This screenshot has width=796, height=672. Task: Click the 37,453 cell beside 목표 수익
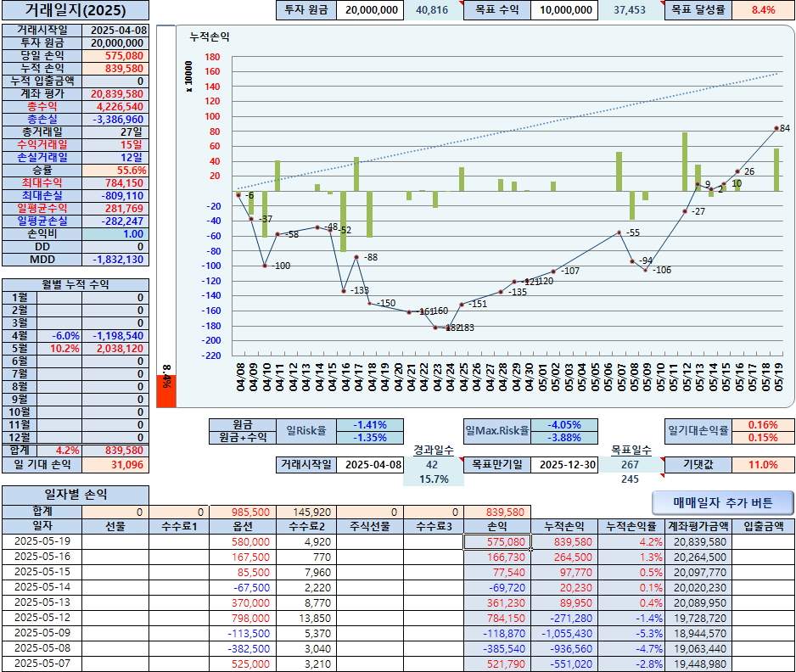coord(631,9)
